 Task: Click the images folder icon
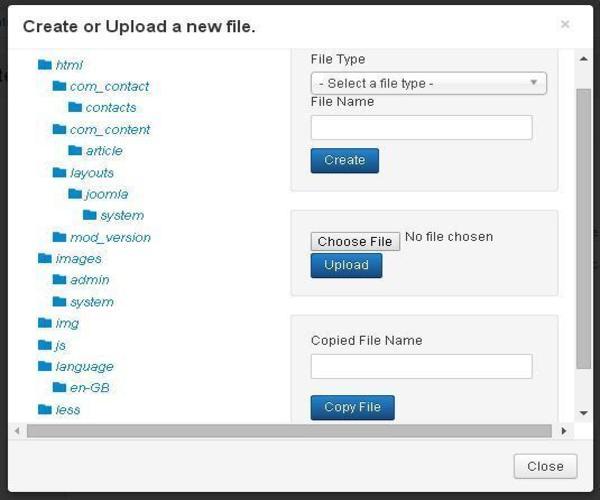[44, 258]
